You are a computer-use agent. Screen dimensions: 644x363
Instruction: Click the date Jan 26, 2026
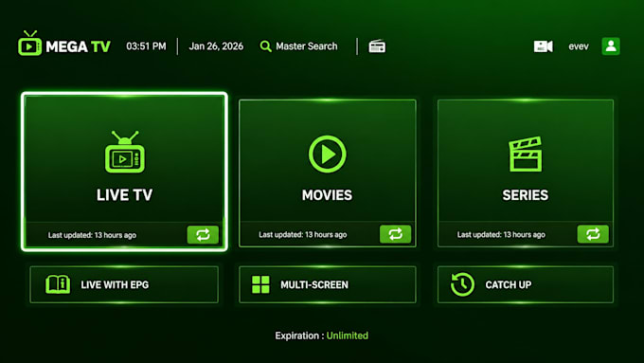click(216, 46)
